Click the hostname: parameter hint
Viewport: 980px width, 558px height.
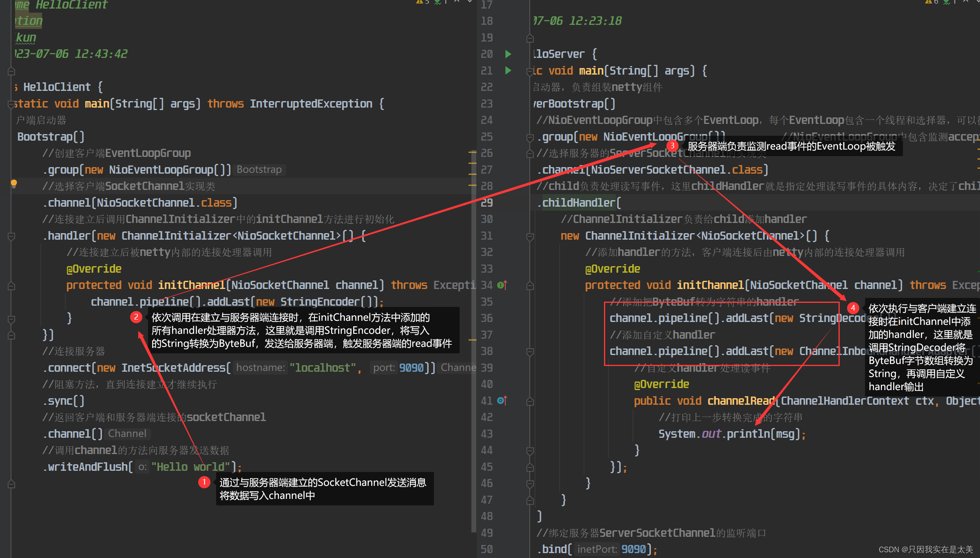click(261, 368)
